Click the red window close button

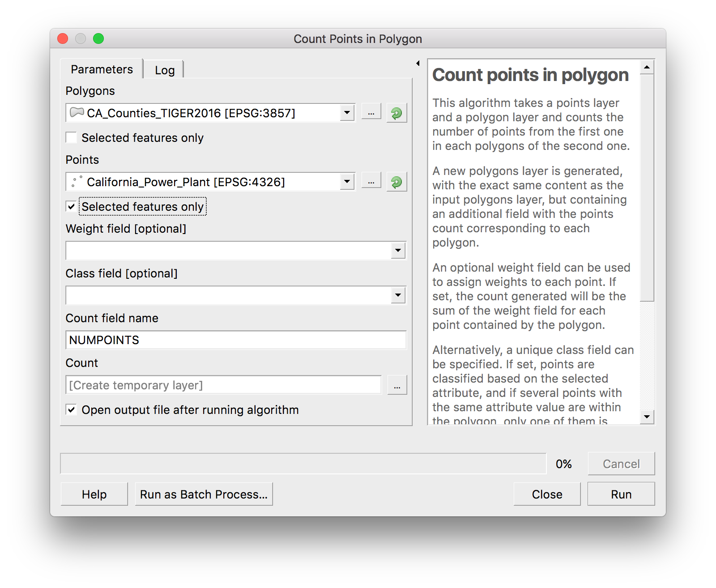pos(63,39)
